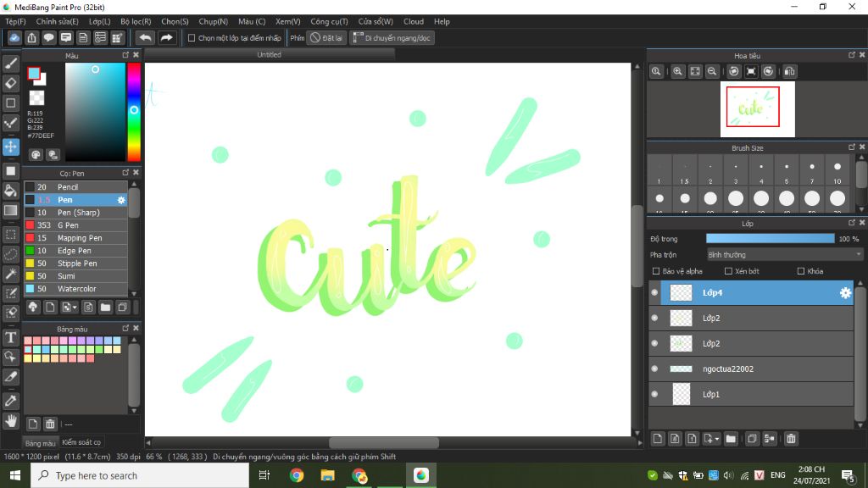Switch to the 'Kiểm soát cọ' tab
The height and width of the screenshot is (488, 868).
point(81,442)
